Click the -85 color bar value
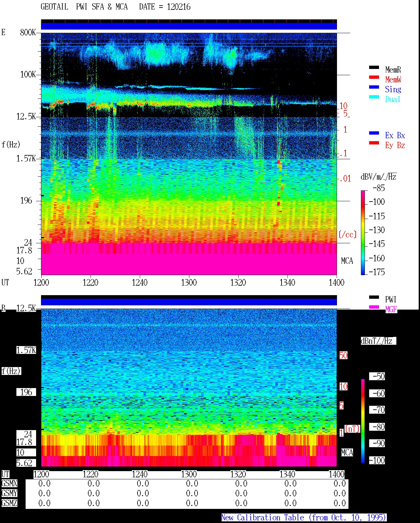Image resolution: width=420 pixels, height=523 pixels. click(379, 188)
